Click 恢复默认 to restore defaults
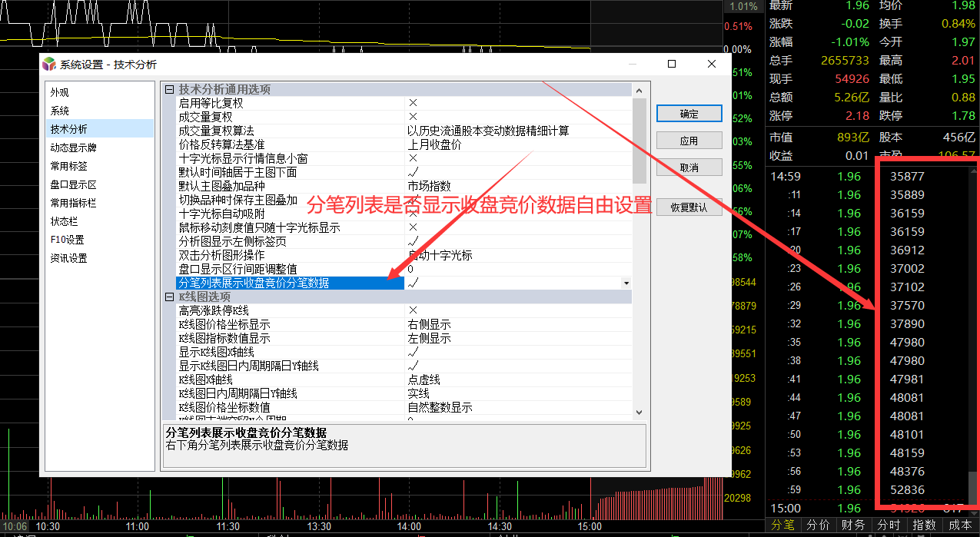The height and width of the screenshot is (537, 980). click(689, 207)
